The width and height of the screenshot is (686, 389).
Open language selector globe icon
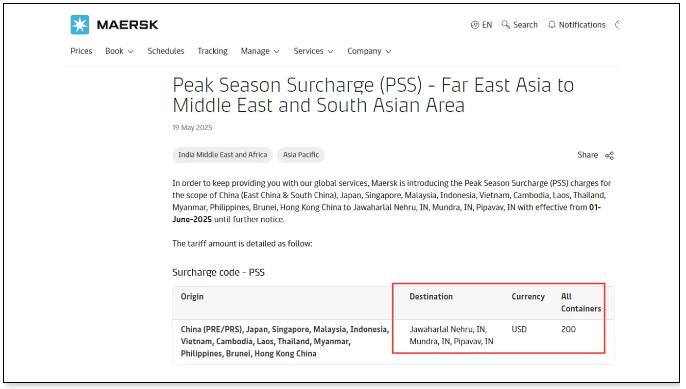(x=475, y=25)
